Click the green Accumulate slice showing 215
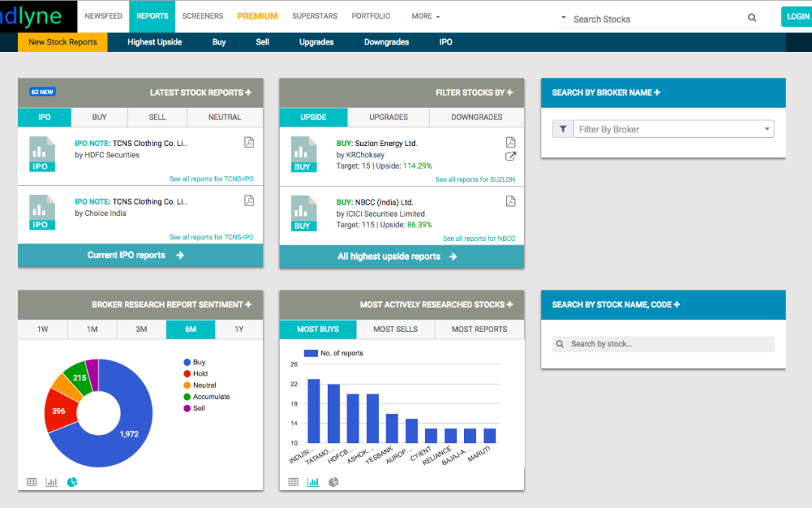The width and height of the screenshot is (812, 508). click(79, 377)
